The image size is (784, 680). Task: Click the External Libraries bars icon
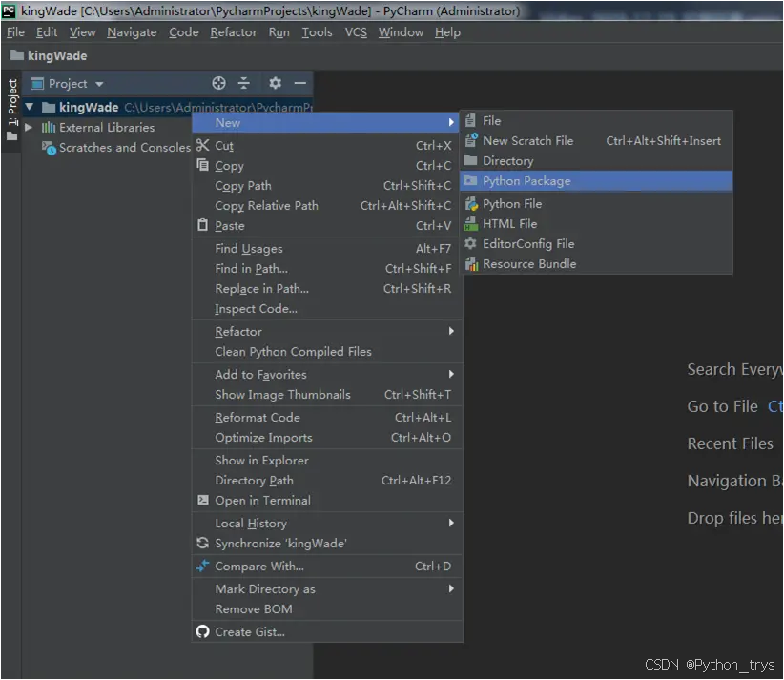click(x=49, y=128)
